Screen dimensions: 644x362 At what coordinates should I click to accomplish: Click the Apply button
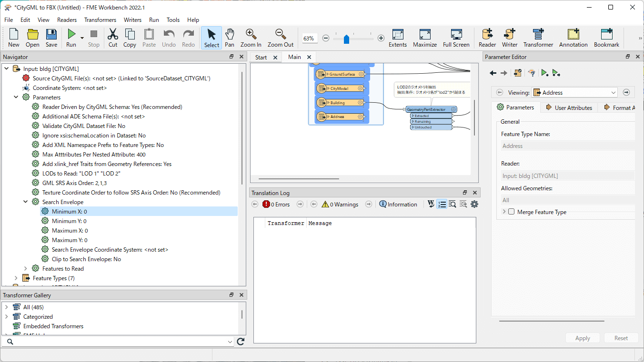click(x=583, y=338)
